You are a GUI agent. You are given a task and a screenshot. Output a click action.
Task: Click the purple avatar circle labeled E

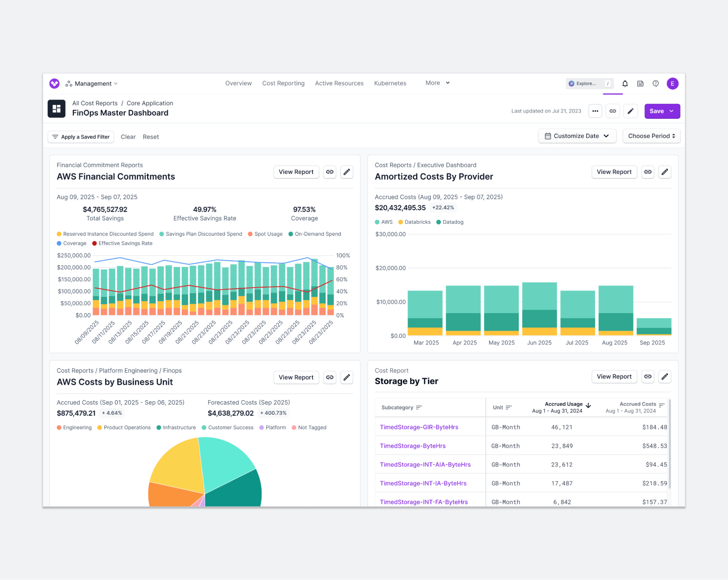click(673, 83)
